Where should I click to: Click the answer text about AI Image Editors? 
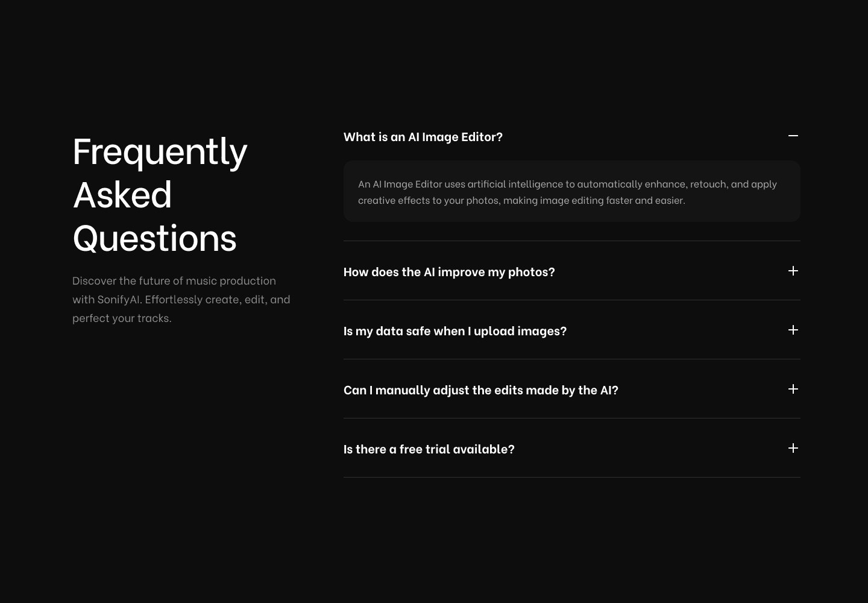pos(567,192)
